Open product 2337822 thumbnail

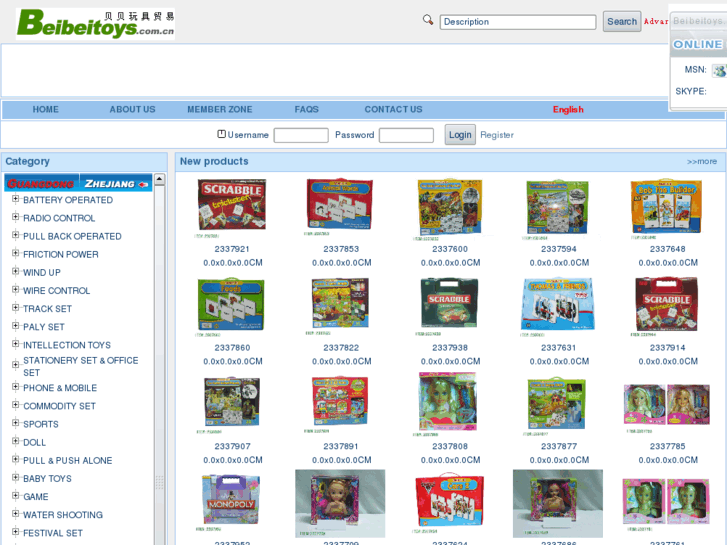coord(340,303)
